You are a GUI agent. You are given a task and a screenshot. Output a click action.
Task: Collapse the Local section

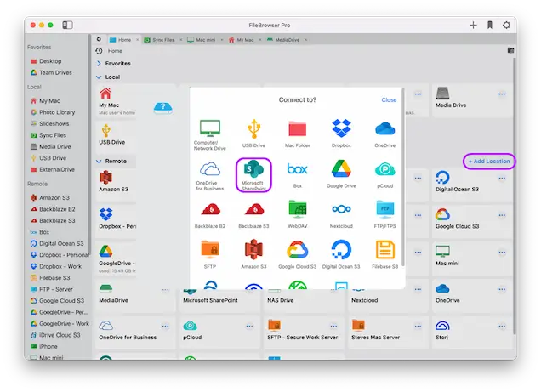coord(99,77)
